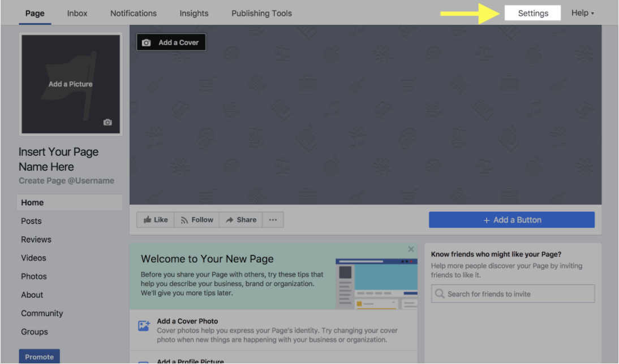Viewport: 619px width, 364px height.
Task: Select About in the left sidebar
Action: point(32,295)
